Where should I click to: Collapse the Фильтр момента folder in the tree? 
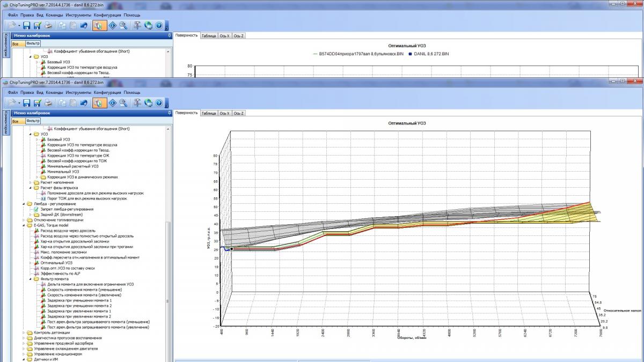30,279
